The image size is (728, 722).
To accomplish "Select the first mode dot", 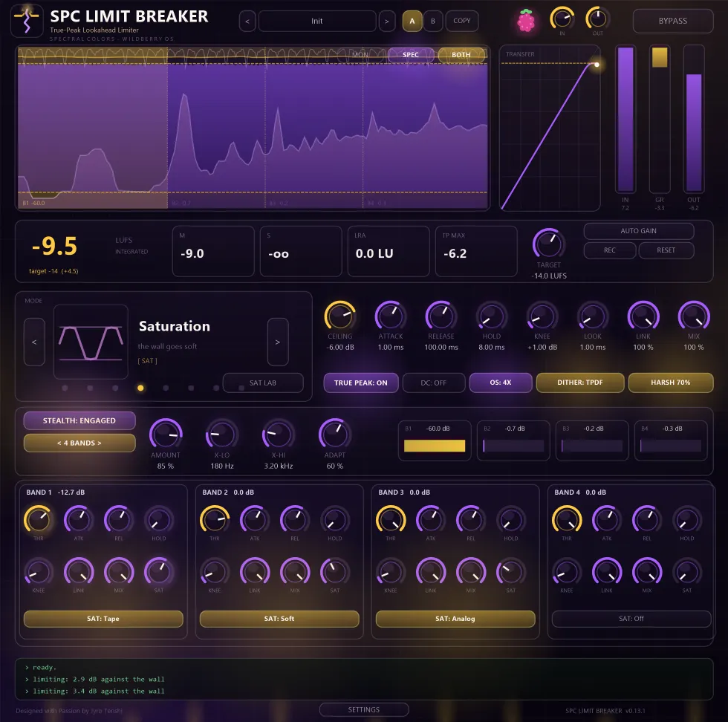I will pyautogui.click(x=65, y=388).
